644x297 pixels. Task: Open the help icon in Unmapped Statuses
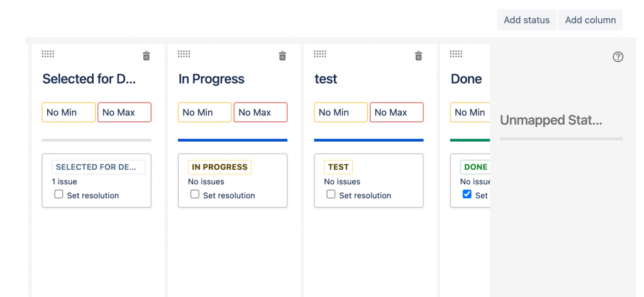[x=618, y=57]
